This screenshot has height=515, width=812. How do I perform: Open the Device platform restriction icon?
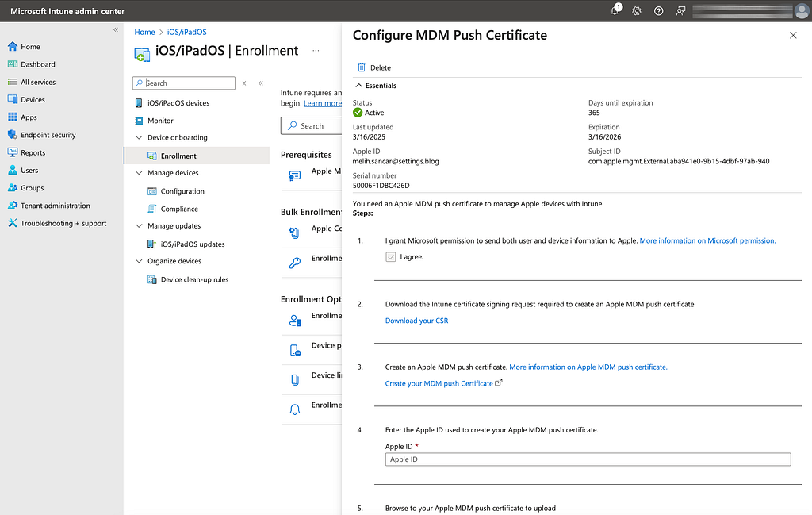[295, 351]
